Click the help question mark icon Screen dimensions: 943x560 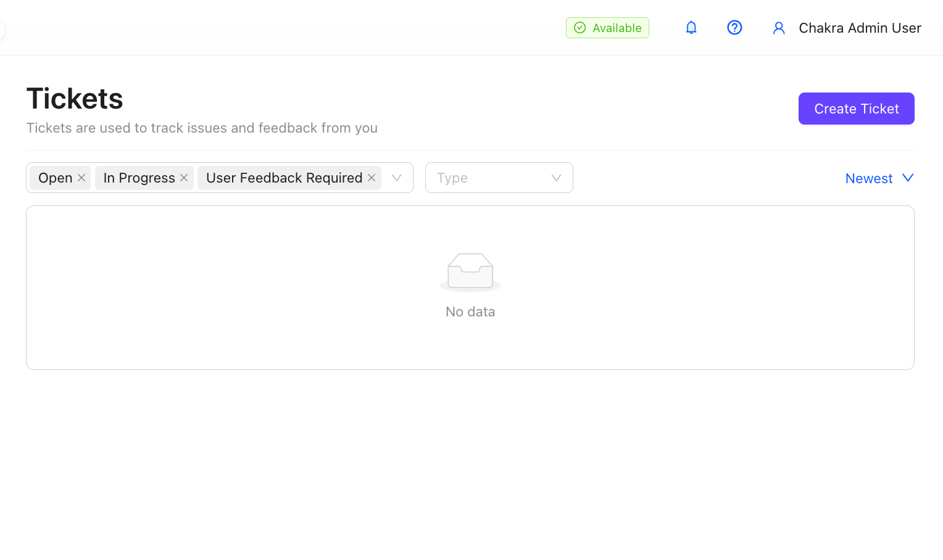click(x=734, y=28)
